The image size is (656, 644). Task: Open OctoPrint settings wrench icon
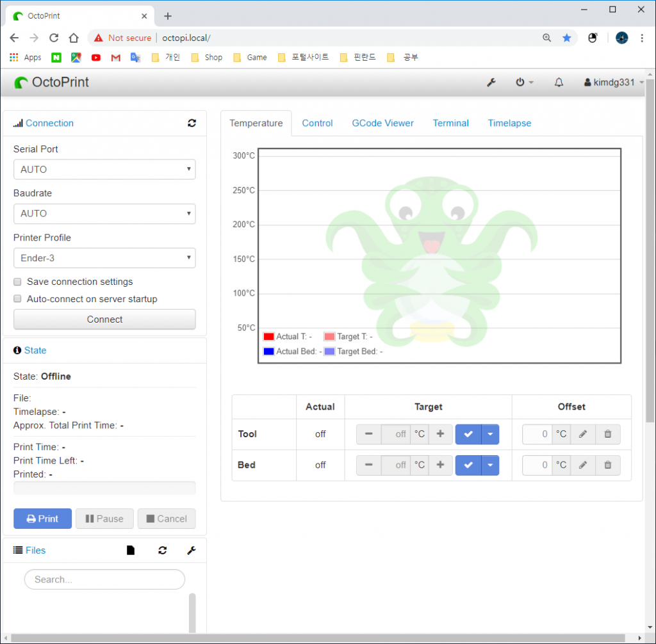pos(491,83)
